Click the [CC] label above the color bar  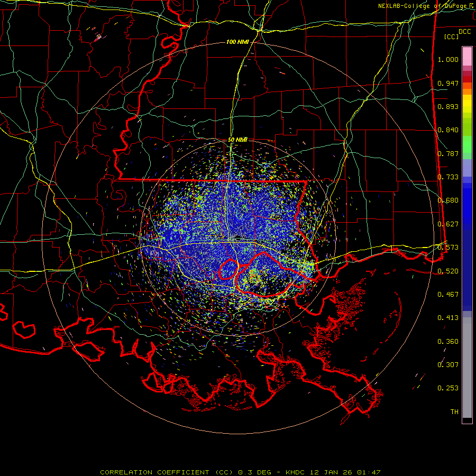point(452,36)
